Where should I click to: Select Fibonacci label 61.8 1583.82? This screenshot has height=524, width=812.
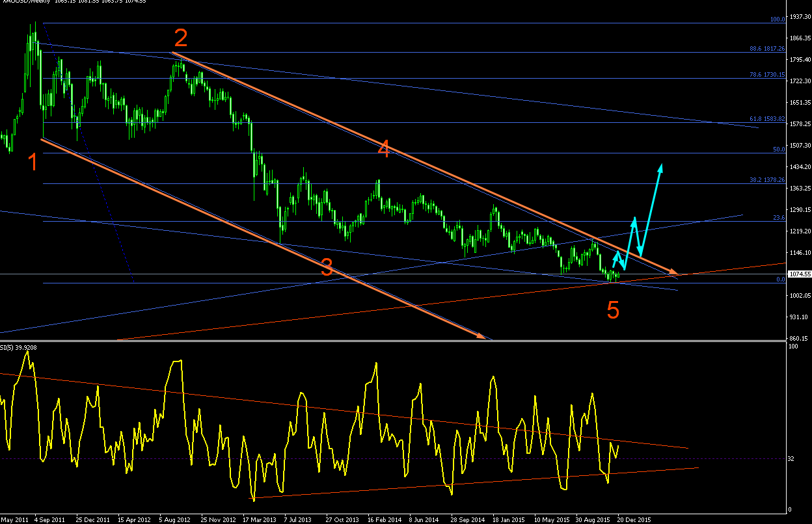click(x=767, y=119)
